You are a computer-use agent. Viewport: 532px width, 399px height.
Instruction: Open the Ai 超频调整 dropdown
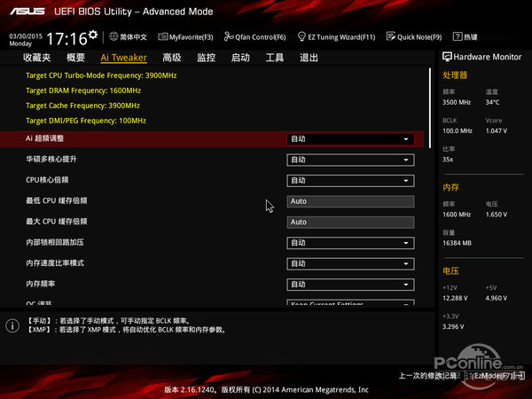tap(350, 139)
